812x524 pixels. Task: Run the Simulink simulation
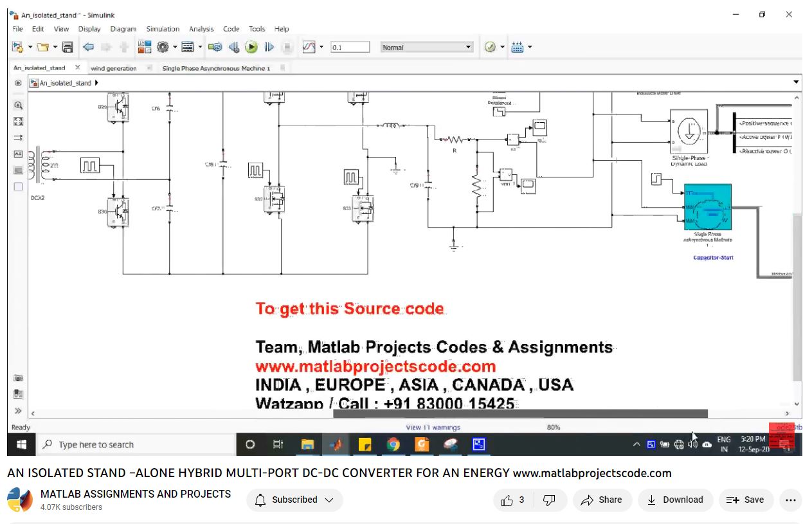251,47
